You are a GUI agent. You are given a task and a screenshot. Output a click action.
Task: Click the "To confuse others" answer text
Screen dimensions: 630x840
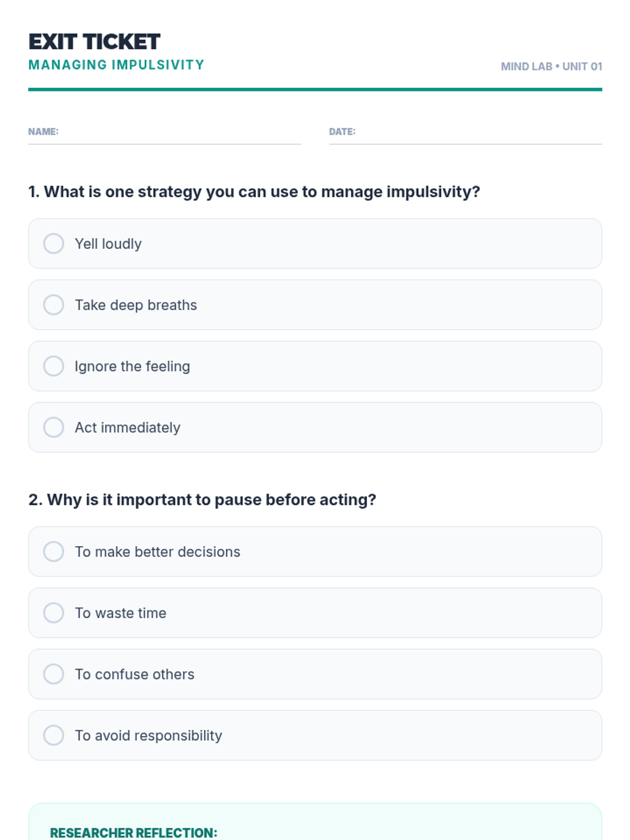pos(134,675)
